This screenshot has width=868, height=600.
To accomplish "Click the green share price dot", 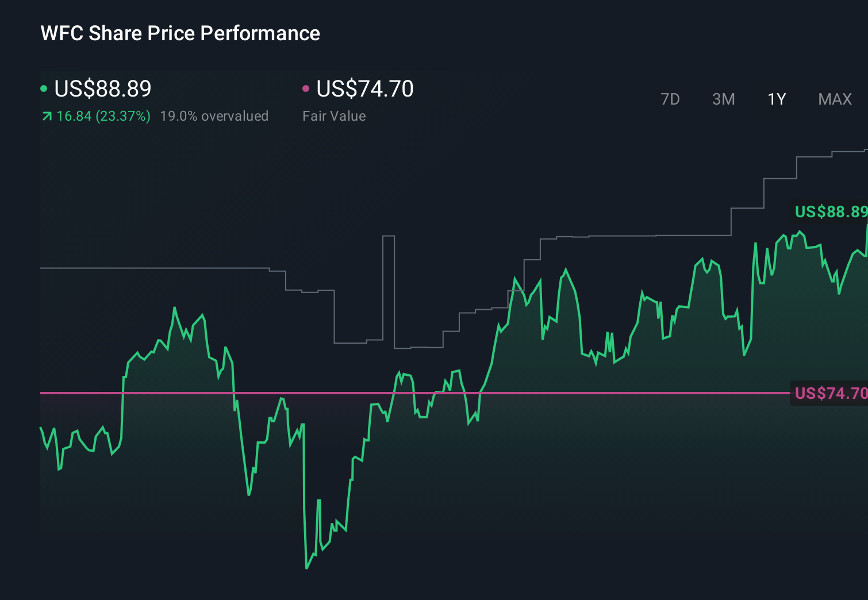I will click(44, 89).
